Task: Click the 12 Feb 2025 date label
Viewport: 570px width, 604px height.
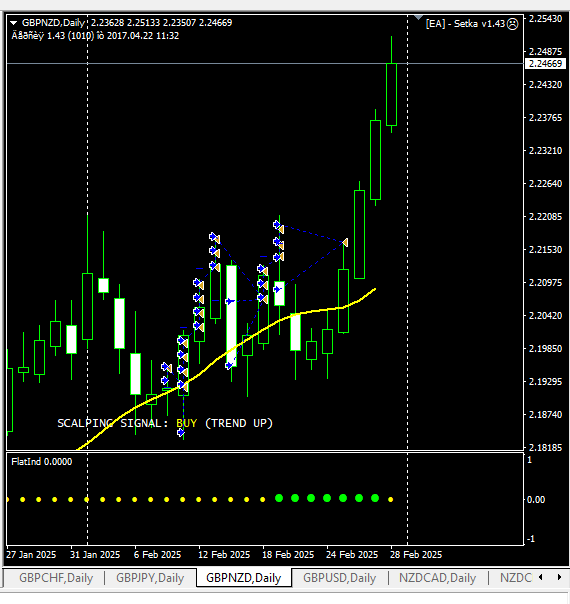Action: (x=224, y=555)
